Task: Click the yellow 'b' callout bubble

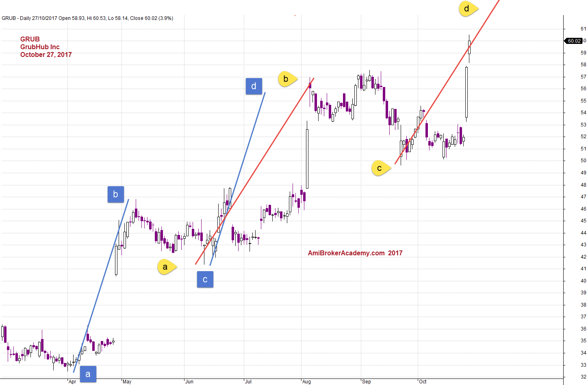Action: 287,79
